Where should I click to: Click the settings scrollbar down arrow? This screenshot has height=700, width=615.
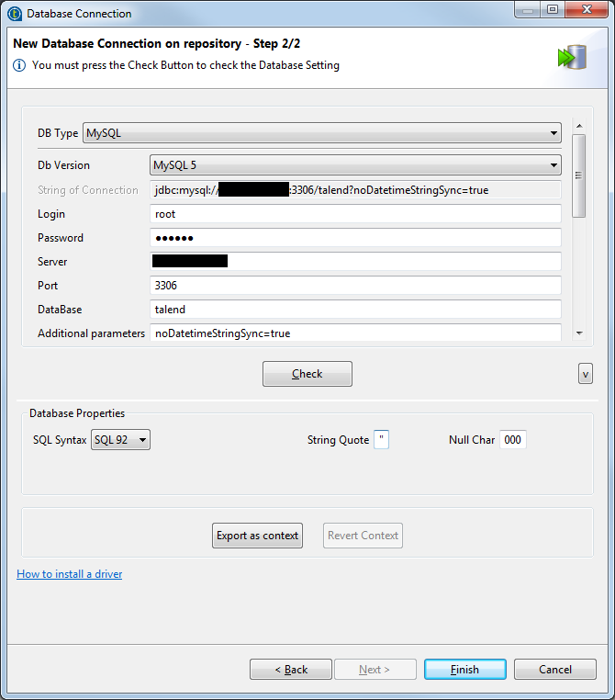[x=579, y=333]
